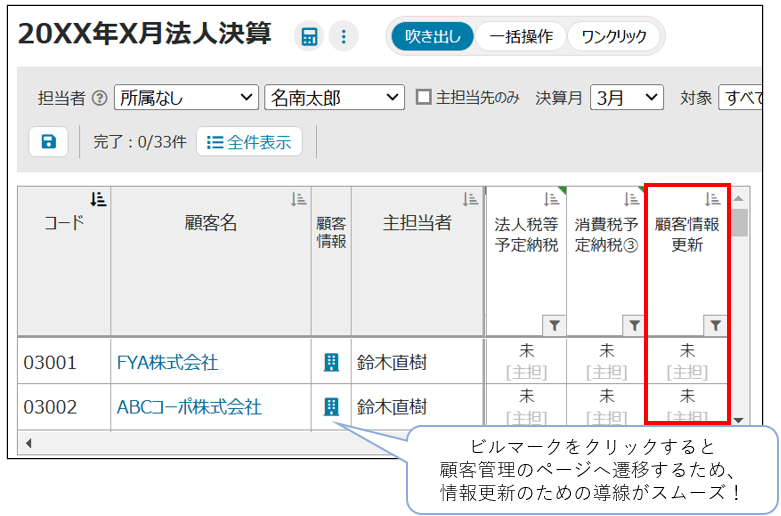Click the horizontal scrollbar left arrow

tap(29, 443)
